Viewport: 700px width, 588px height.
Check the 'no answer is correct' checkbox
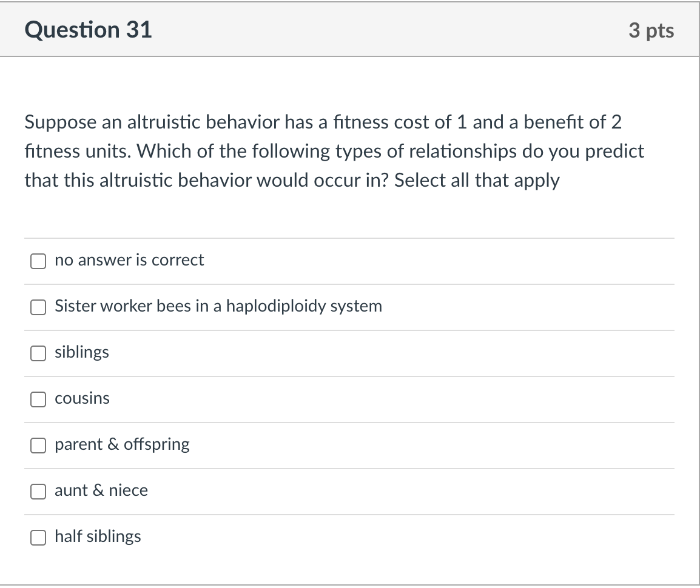click(x=38, y=261)
